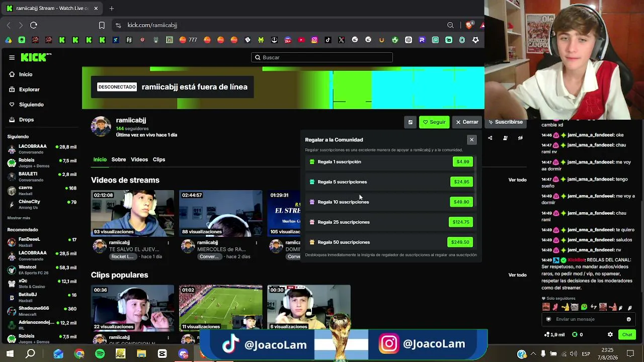The width and height of the screenshot is (644, 362).
Task: Open the 02:44:57 stream video thumbnail
Action: point(220,213)
